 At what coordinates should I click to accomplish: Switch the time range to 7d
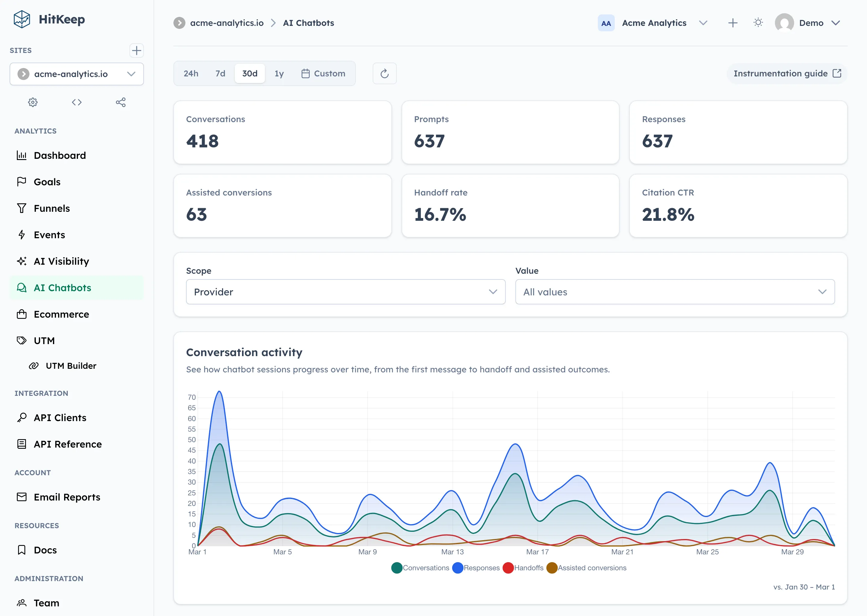point(220,73)
